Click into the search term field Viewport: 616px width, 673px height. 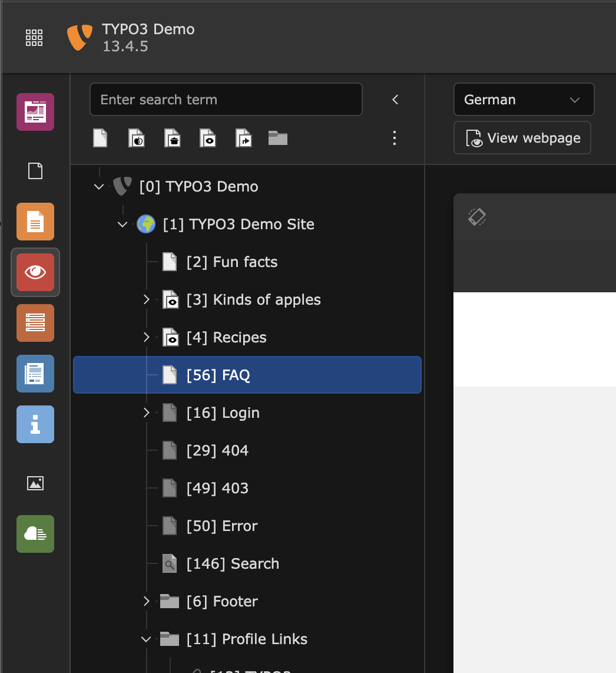coord(226,100)
